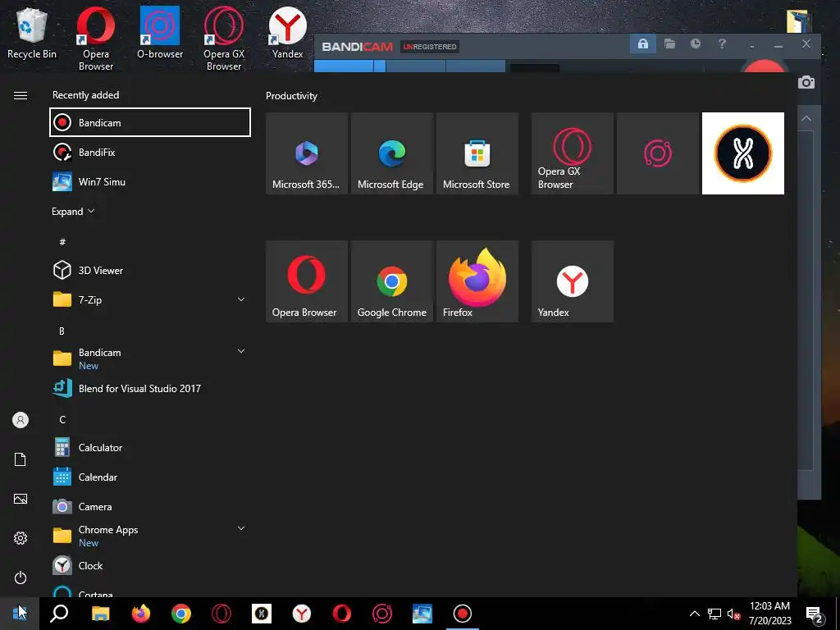Screen dimensions: 840x630
Task: Launch Firefox from the taskbar
Action: click(x=141, y=614)
